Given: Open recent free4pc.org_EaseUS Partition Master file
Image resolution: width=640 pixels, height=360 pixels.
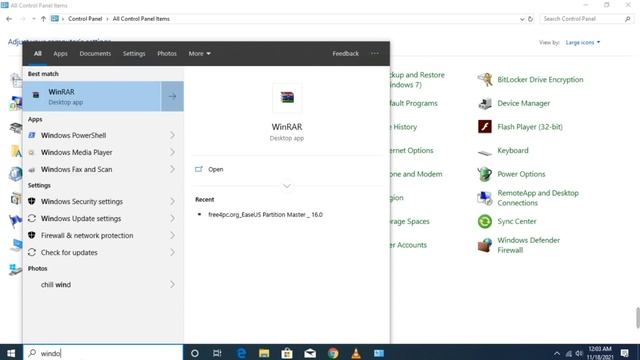Looking at the screenshot, I should 265,215.
